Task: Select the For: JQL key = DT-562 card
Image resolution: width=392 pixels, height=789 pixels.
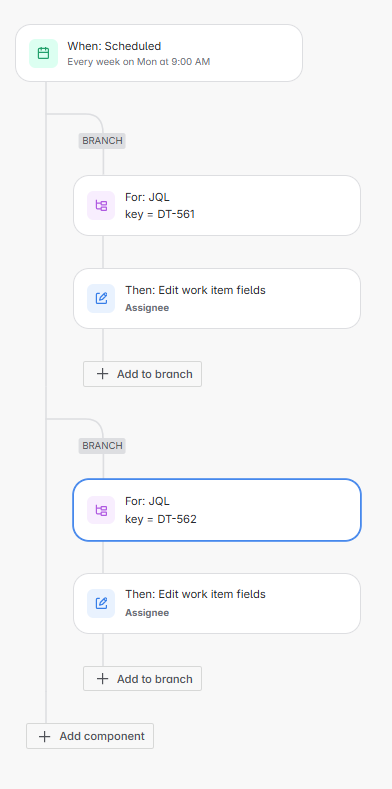Action: pyautogui.click(x=217, y=510)
